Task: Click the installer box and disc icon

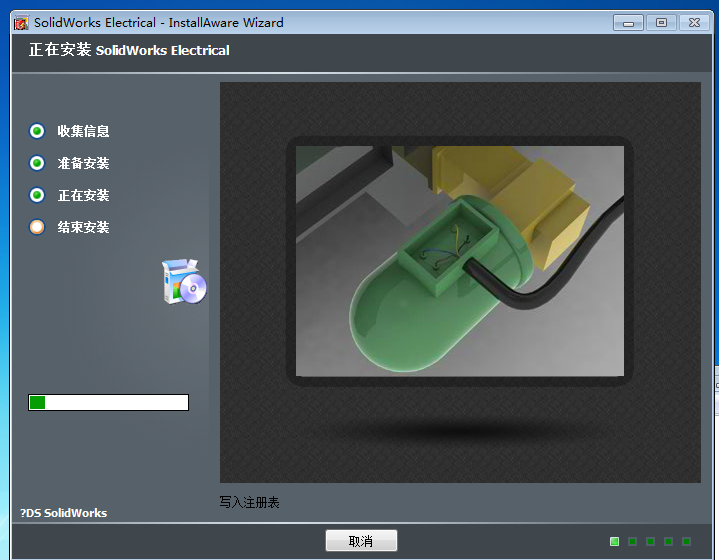Action: [x=184, y=281]
